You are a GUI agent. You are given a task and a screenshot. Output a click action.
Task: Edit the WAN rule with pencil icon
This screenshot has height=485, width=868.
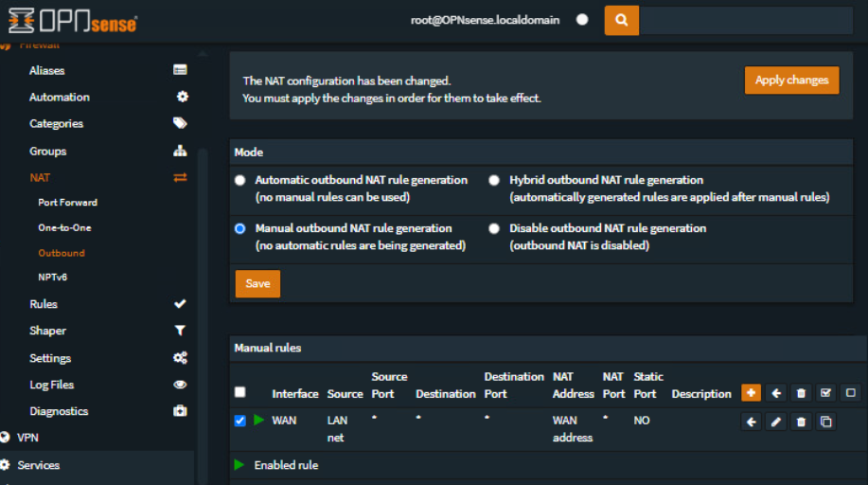point(776,422)
